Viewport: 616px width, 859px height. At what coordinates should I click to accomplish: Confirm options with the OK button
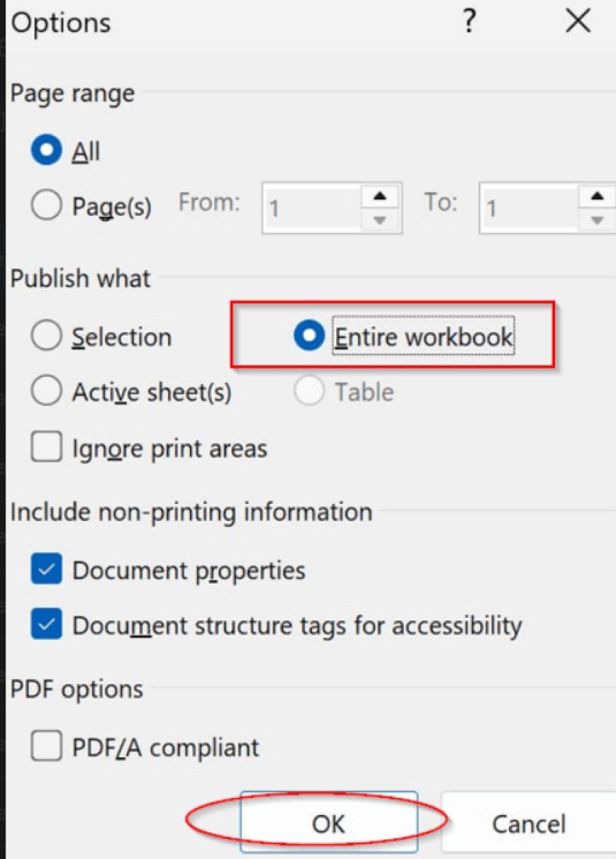pyautogui.click(x=328, y=822)
